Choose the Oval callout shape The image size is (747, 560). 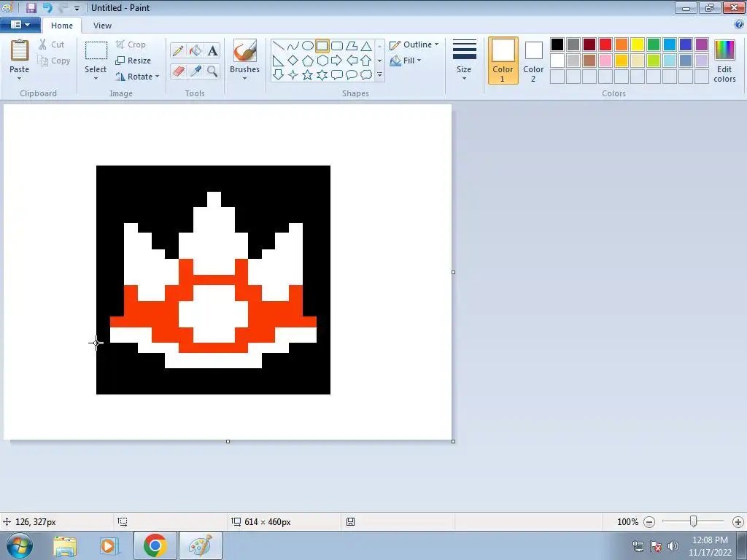(352, 75)
